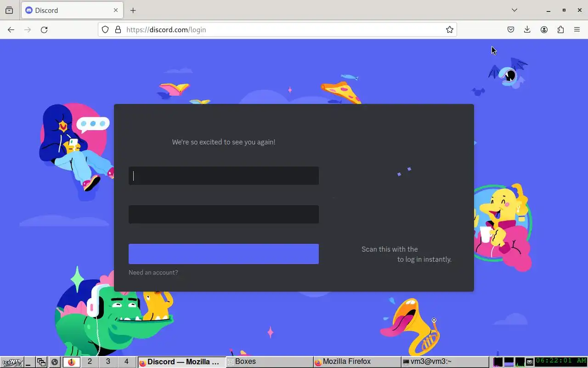Switch to workspace 4
The image size is (588, 368).
[126, 362]
